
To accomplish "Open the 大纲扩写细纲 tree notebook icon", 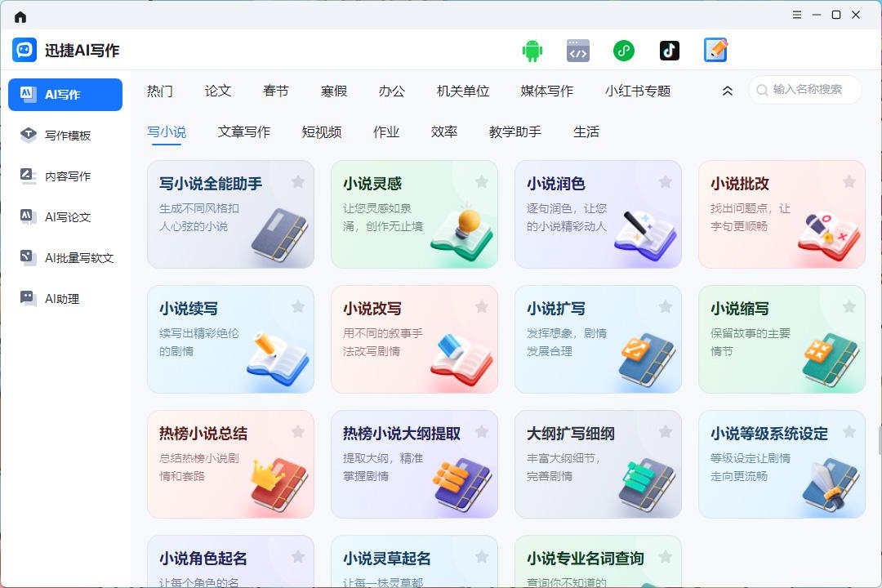I will 647,485.
